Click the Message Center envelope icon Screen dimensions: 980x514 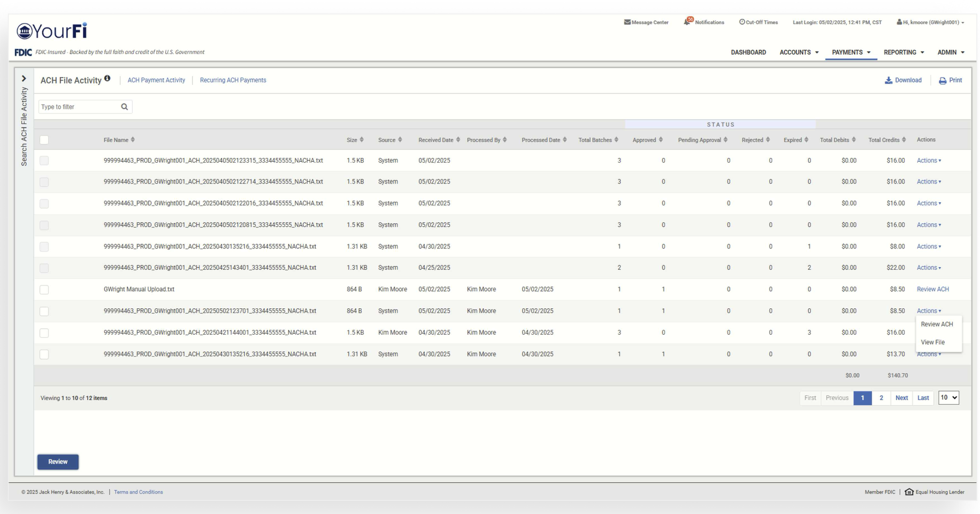click(627, 22)
